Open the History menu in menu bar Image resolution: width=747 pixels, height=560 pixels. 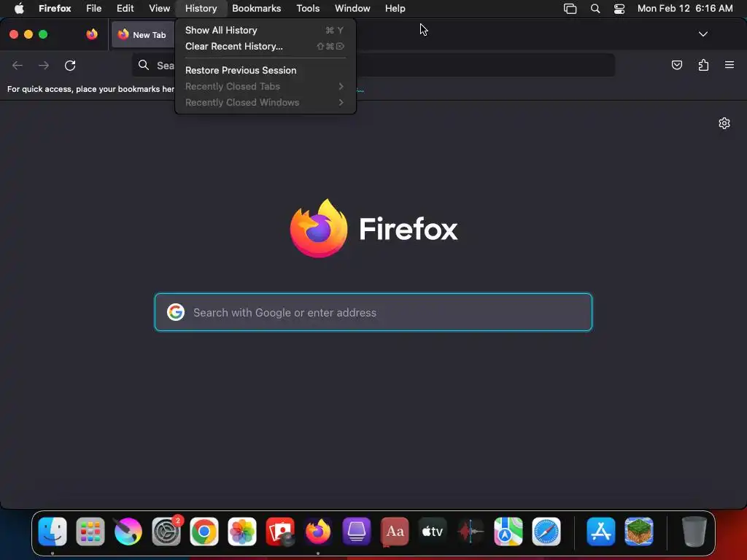pyautogui.click(x=201, y=8)
